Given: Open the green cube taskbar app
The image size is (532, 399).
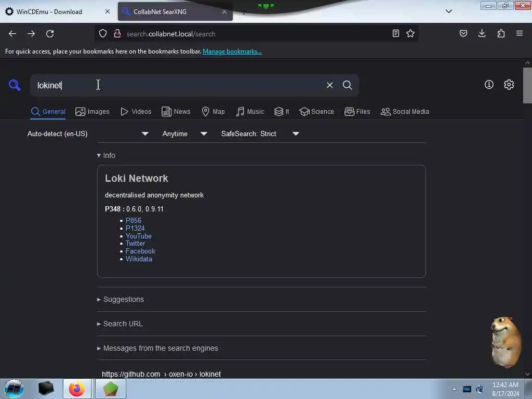Looking at the screenshot, I should pos(111,389).
